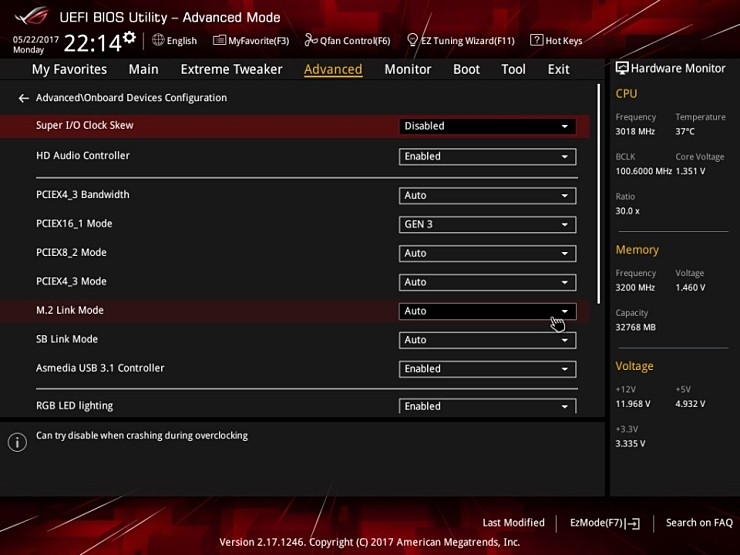Click EZ Tuning Wizard(F11) label
The height and width of the screenshot is (555, 740).
pyautogui.click(x=468, y=41)
